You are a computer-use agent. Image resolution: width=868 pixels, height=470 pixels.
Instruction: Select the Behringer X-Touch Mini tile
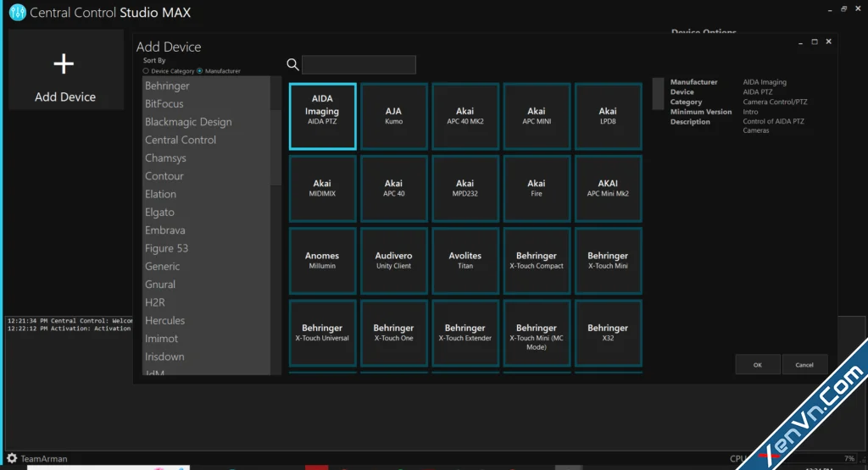pyautogui.click(x=608, y=261)
